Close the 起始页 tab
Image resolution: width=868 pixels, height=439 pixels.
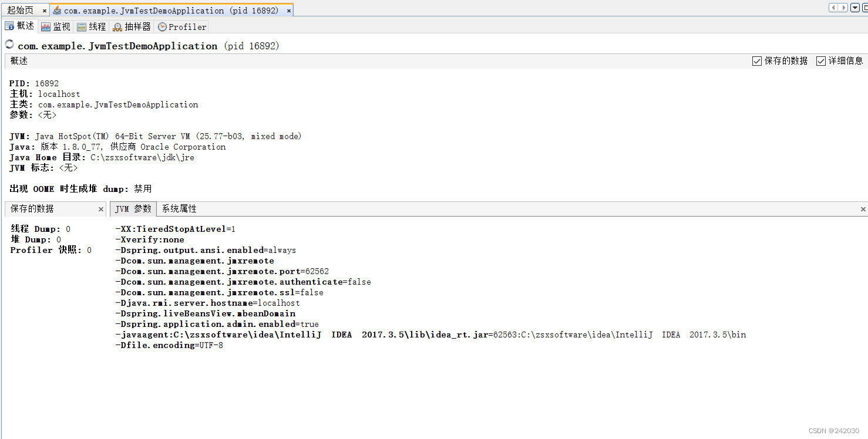point(44,11)
